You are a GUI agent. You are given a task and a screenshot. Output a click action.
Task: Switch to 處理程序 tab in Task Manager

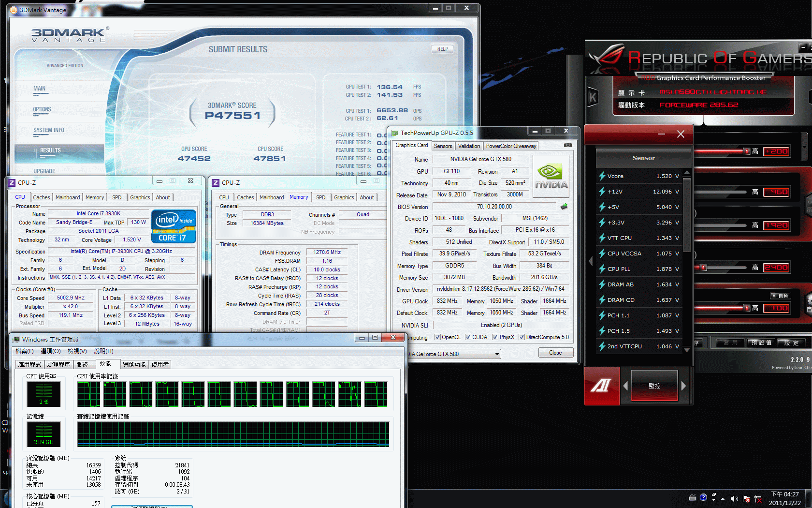(x=59, y=365)
